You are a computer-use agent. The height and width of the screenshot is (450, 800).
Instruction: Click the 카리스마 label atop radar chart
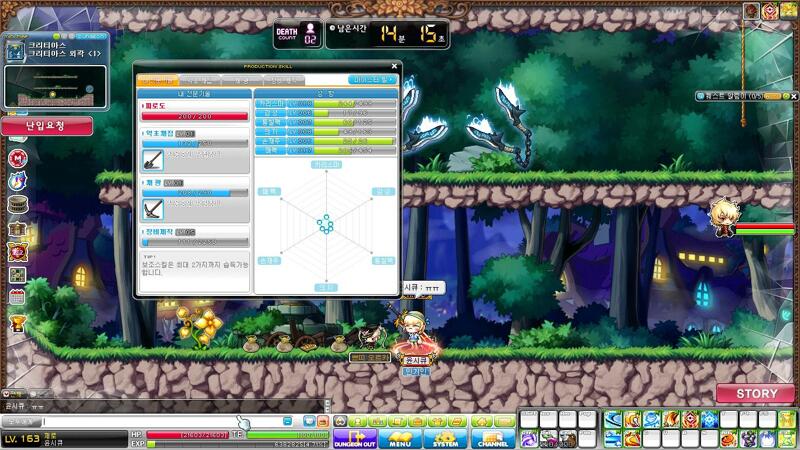[326, 164]
